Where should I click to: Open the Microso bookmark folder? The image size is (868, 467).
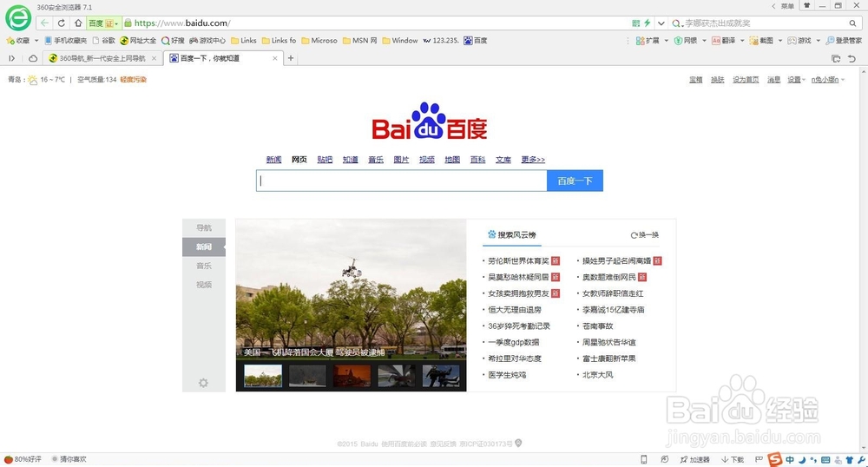click(319, 41)
